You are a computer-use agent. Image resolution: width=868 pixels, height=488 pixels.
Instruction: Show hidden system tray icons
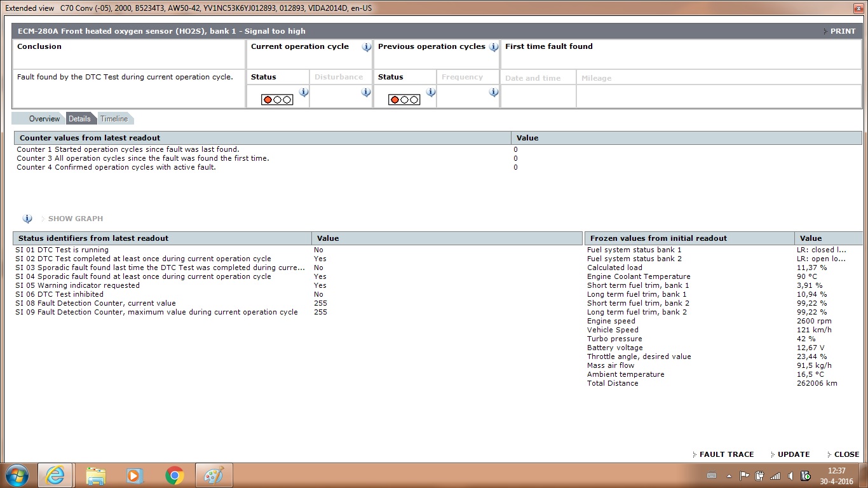(728, 475)
